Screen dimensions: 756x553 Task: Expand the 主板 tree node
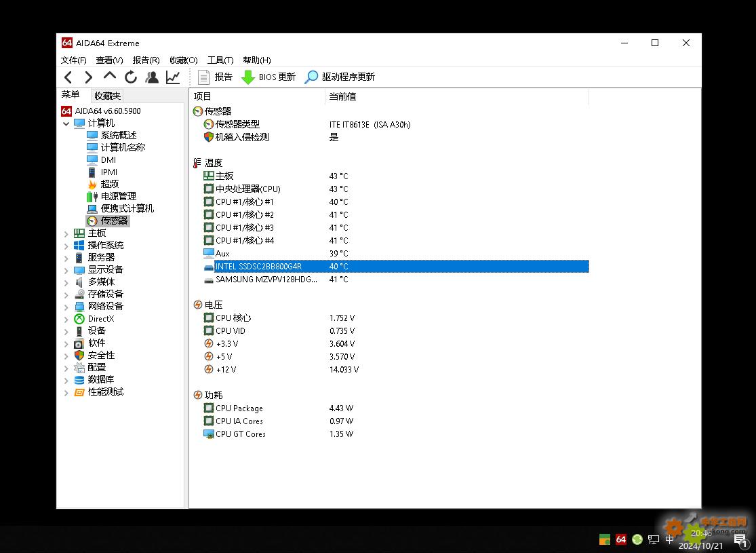coord(66,233)
